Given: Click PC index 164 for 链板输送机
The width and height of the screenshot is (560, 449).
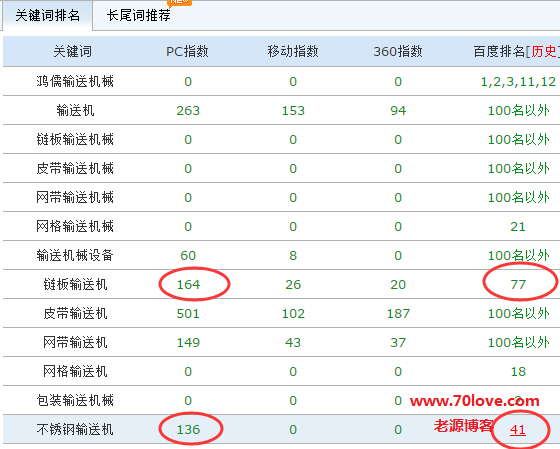Looking at the screenshot, I should 188,284.
